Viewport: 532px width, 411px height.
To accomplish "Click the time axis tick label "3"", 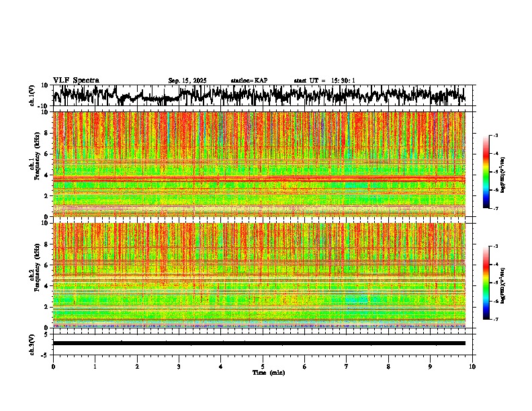I will [x=179, y=367].
